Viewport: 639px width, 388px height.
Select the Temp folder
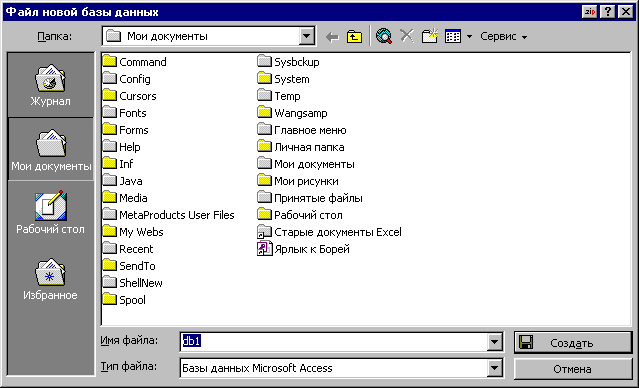click(279, 96)
